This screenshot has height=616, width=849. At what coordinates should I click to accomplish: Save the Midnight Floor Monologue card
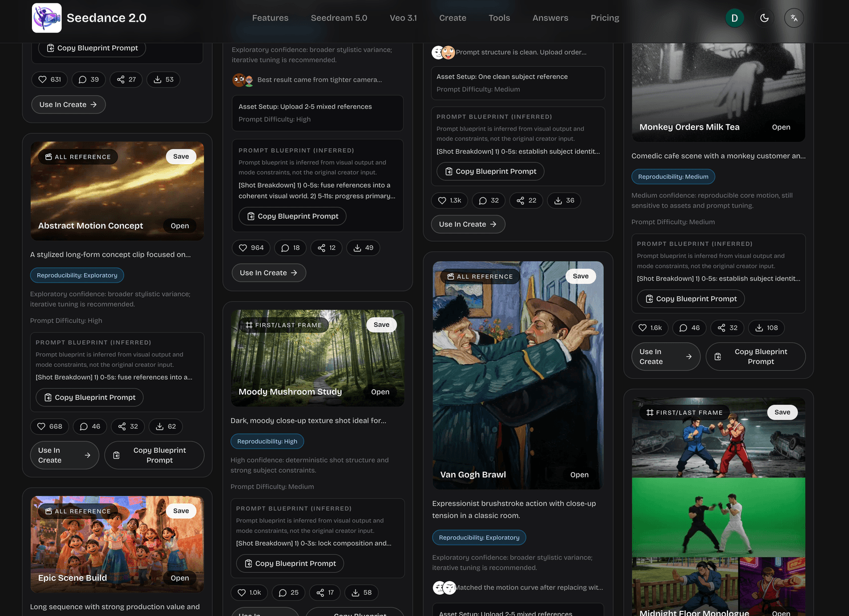click(x=783, y=412)
